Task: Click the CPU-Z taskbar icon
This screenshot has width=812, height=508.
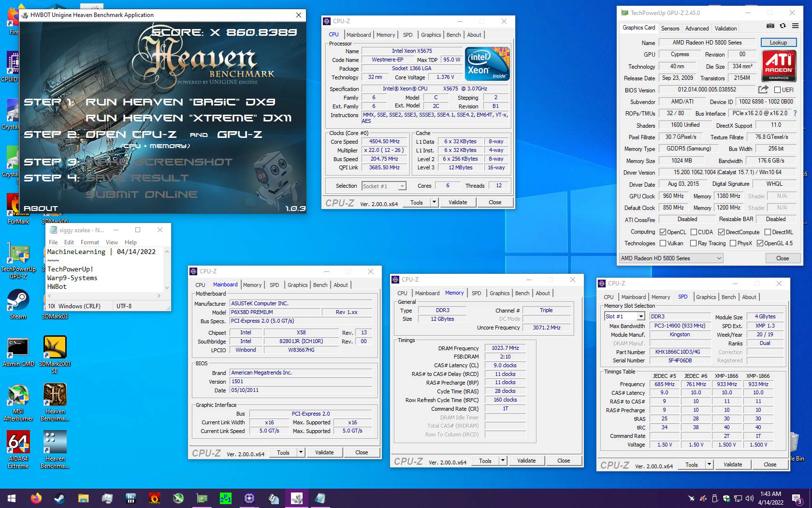Action: 249,498
